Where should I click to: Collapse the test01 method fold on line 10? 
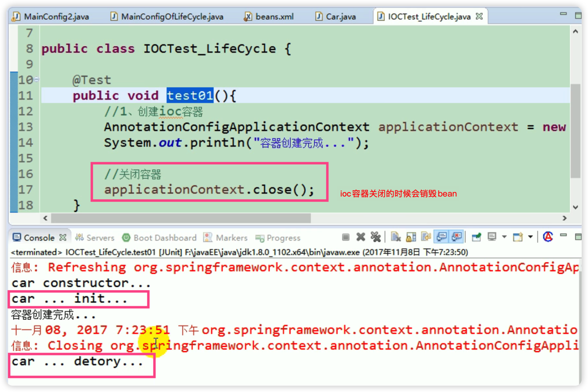37,79
